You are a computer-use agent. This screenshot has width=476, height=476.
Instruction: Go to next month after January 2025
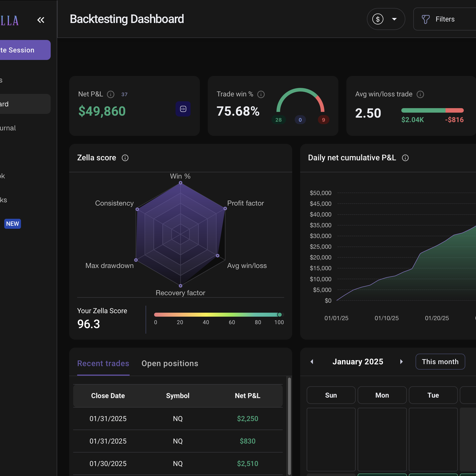click(x=401, y=362)
